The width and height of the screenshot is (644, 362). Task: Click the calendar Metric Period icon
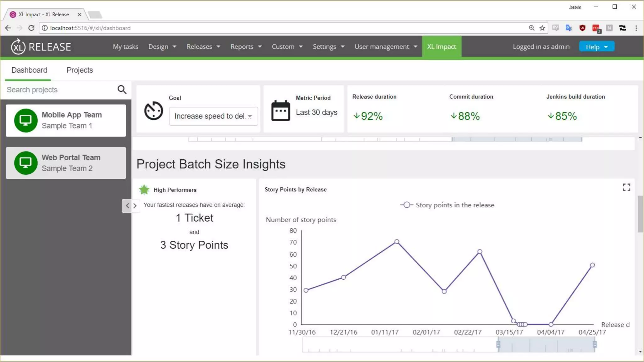tap(280, 111)
